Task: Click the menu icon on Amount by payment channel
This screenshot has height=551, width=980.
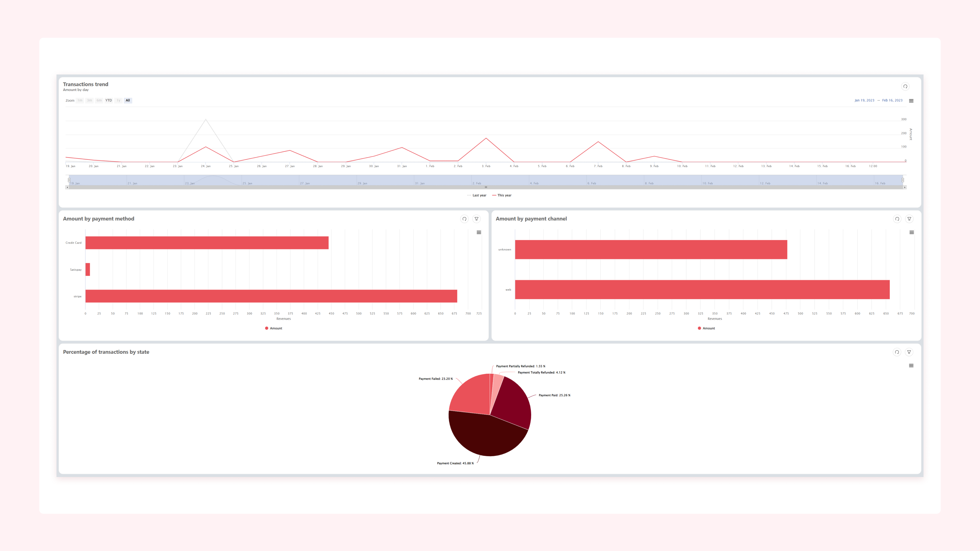Action: pos(911,232)
